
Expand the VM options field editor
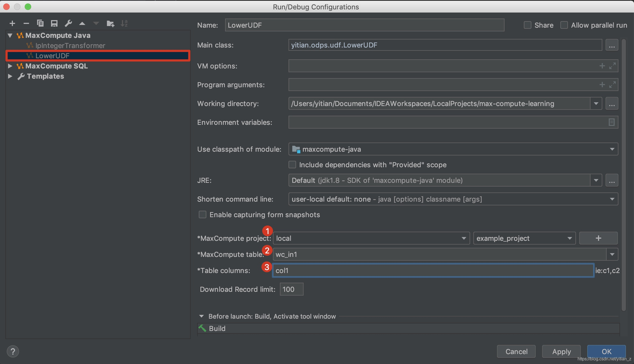coord(612,66)
